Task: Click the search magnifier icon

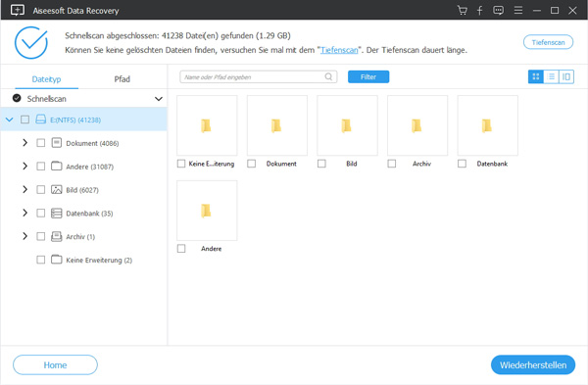Action: (328, 76)
